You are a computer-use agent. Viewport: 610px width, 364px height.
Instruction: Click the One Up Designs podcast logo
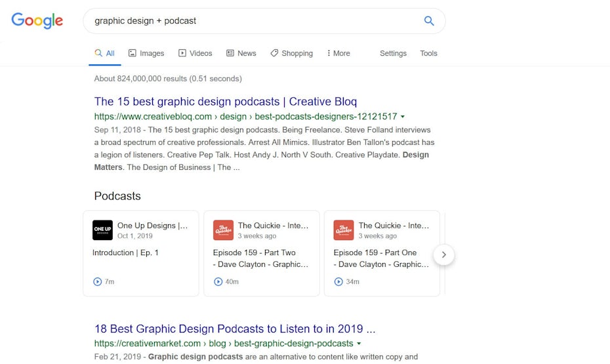click(x=102, y=230)
